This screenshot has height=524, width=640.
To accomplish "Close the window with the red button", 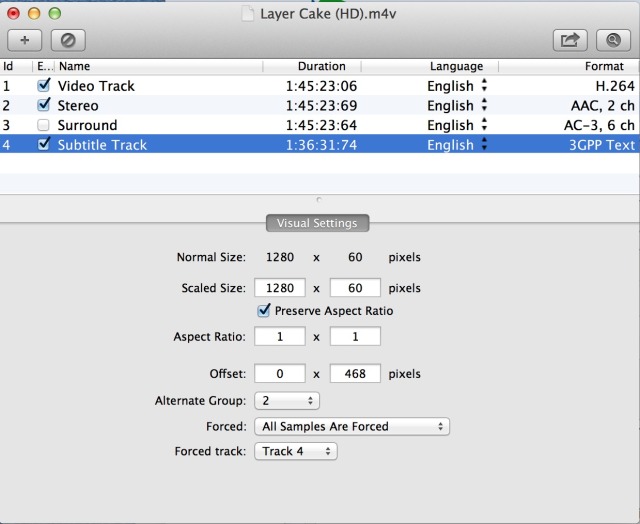I will click(x=13, y=13).
